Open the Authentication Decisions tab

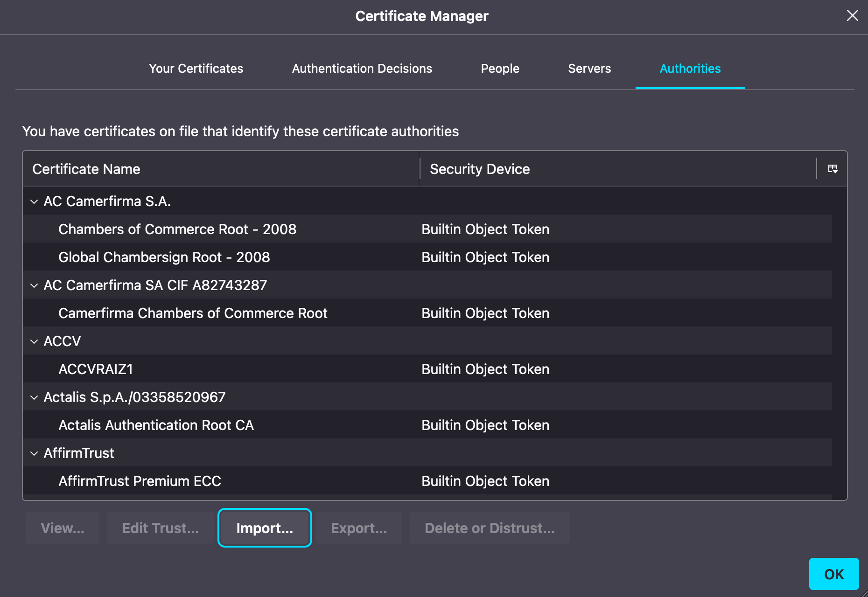[x=362, y=69]
